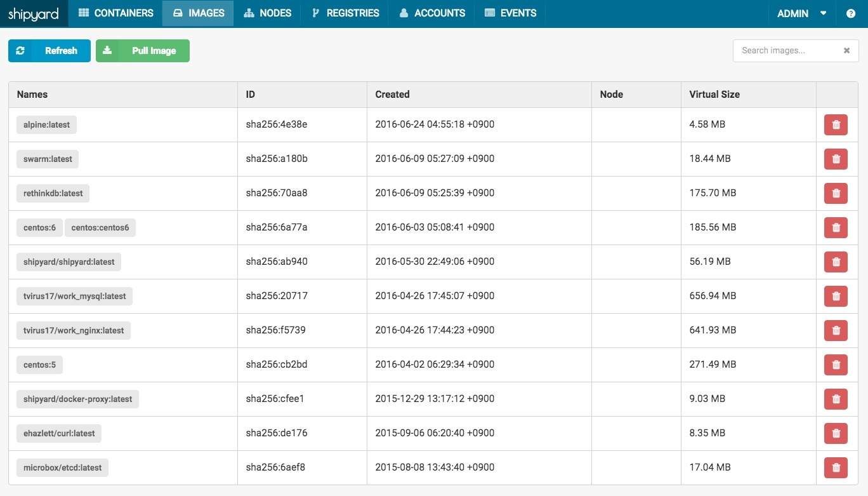868x496 pixels.
Task: Click trash icon for the centos:5 row
Action: pos(835,365)
